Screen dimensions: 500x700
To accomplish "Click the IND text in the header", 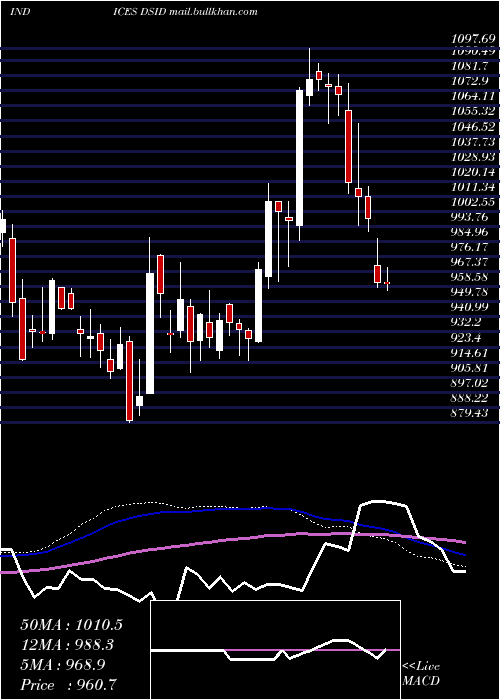I will coord(20,12).
